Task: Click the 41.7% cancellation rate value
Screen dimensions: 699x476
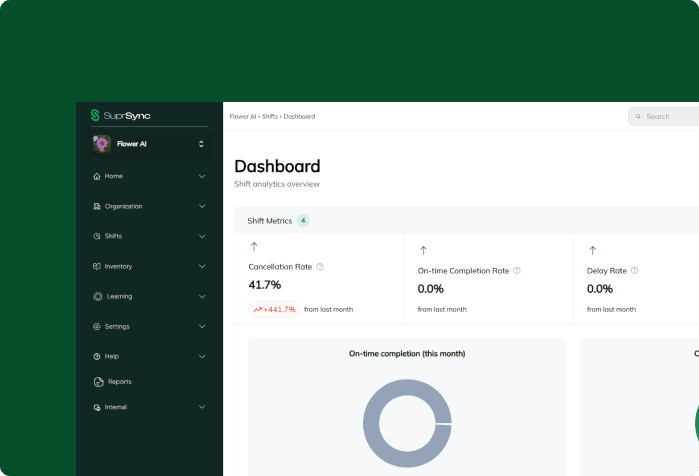Action: click(x=265, y=285)
